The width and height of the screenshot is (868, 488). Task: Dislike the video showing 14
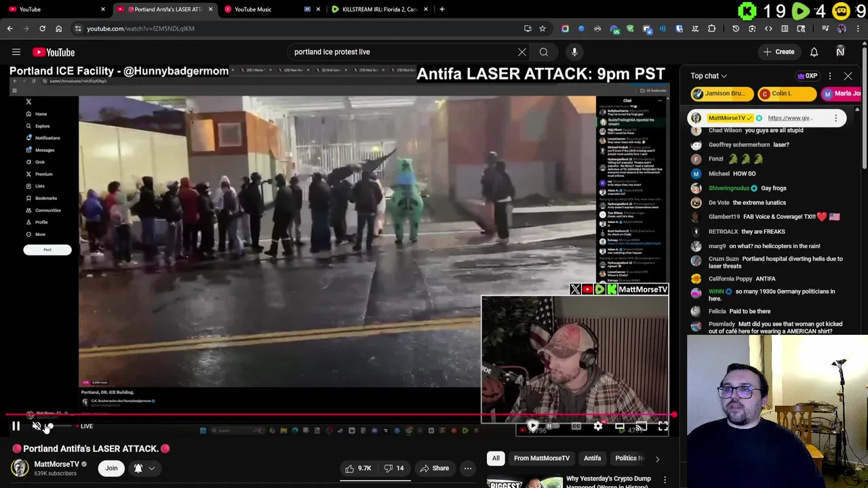coord(394,468)
